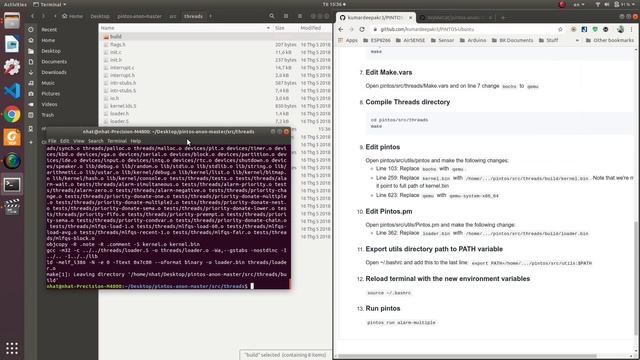Viewport: 640px width, 360px height.
Task: Click Chrome back arrow
Action: (341, 29)
